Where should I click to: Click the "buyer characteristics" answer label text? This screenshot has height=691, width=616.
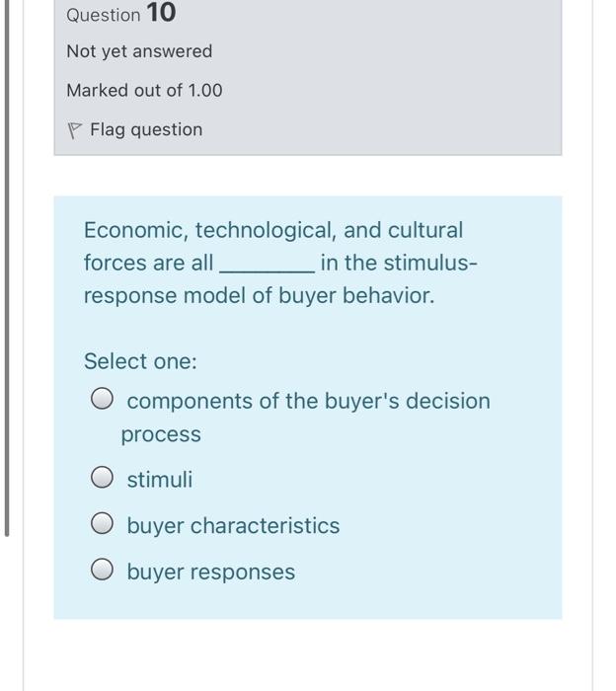point(233,525)
